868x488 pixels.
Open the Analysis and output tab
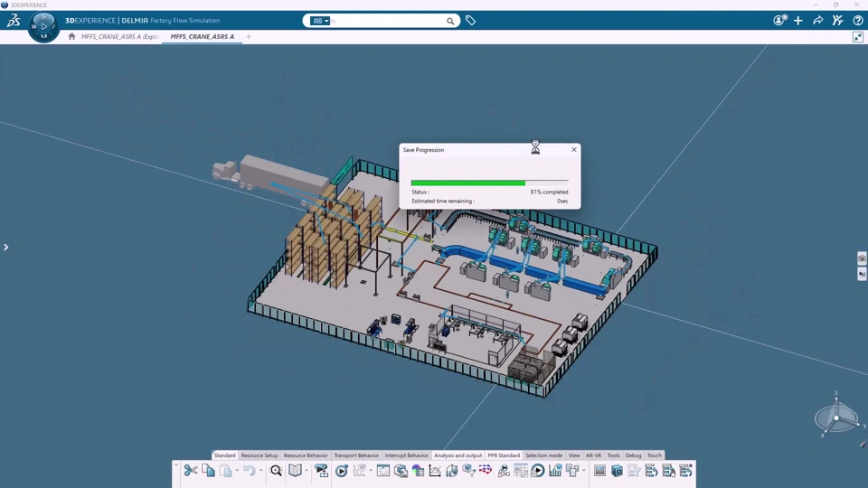pos(458,455)
